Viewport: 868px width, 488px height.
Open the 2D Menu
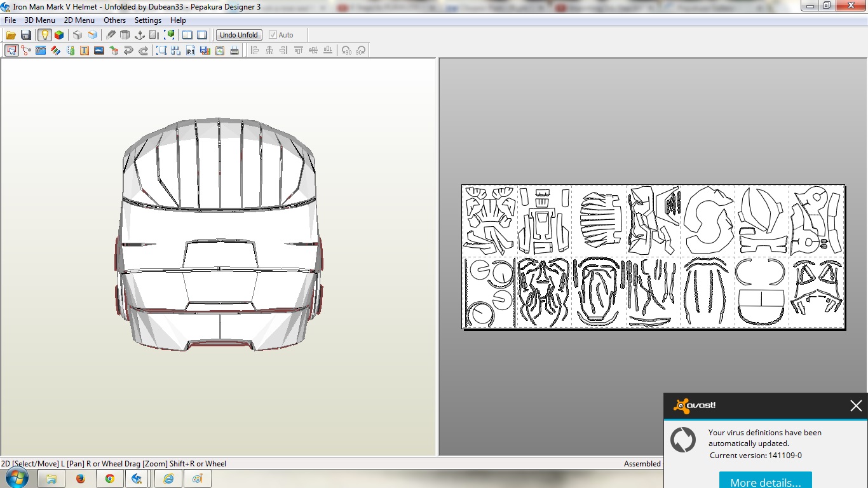click(79, 20)
